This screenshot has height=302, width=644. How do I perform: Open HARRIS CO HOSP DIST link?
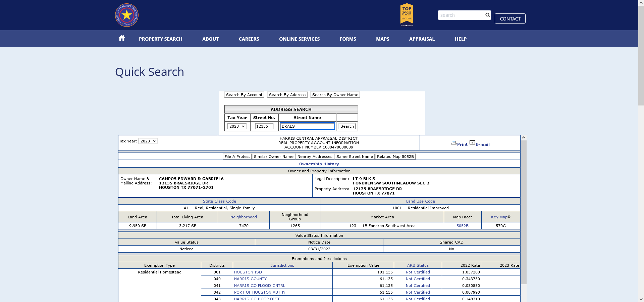tap(257, 299)
